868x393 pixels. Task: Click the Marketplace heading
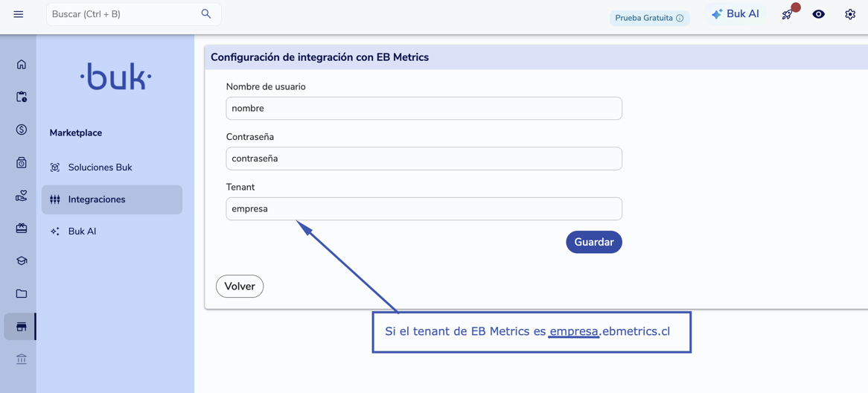tap(76, 132)
